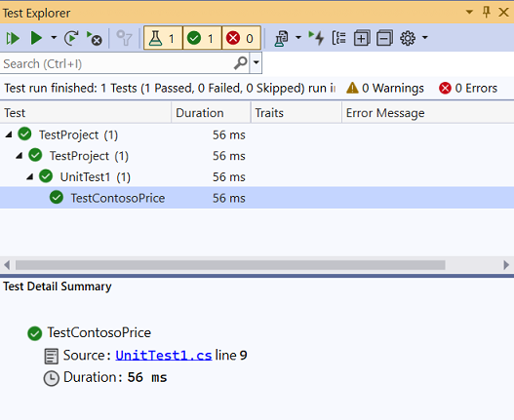Click the horizontal scrollbar thumb
This screenshot has width=514, height=420.
230,265
